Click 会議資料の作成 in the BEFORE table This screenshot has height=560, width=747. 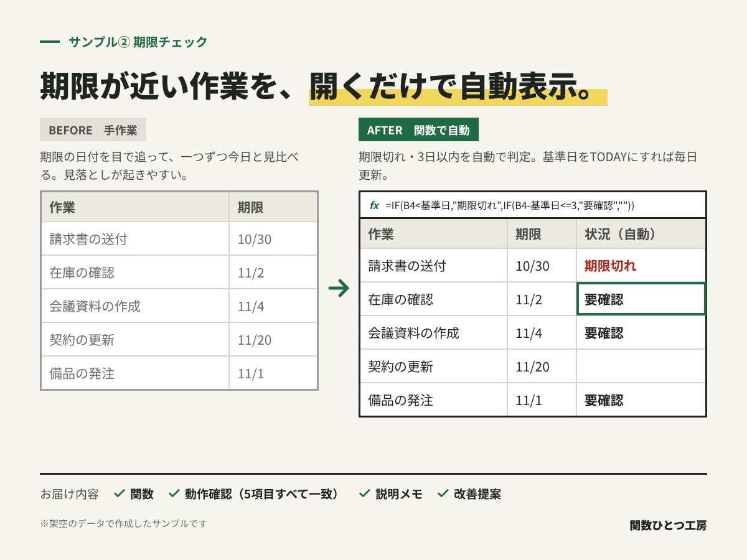95,306
